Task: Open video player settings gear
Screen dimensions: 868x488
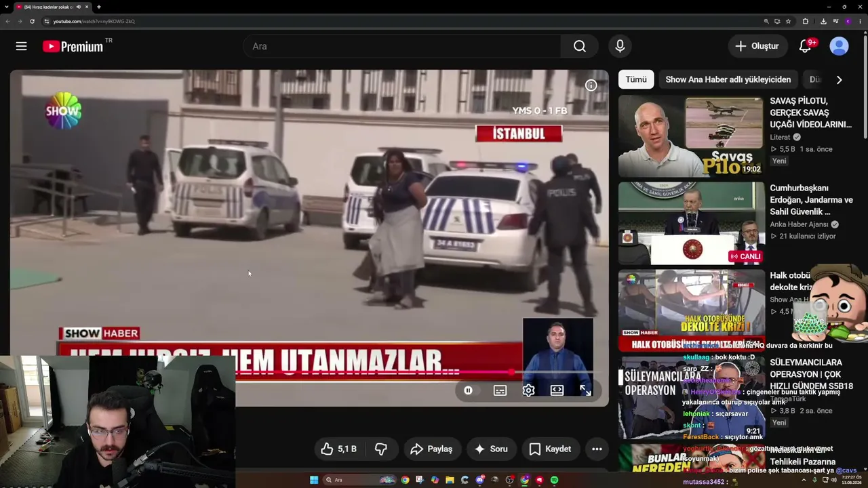Action: [528, 390]
